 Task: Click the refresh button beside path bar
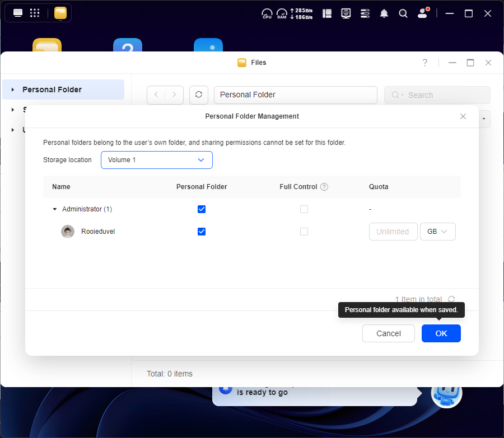pyautogui.click(x=199, y=95)
